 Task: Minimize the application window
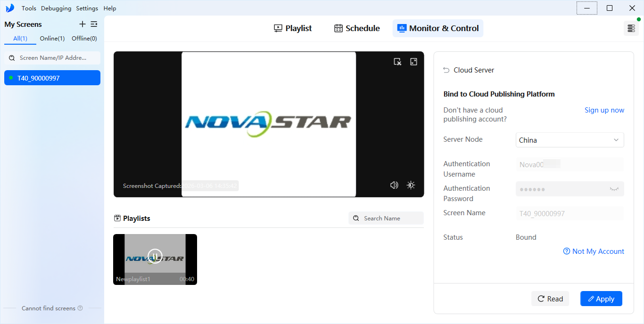[587, 8]
